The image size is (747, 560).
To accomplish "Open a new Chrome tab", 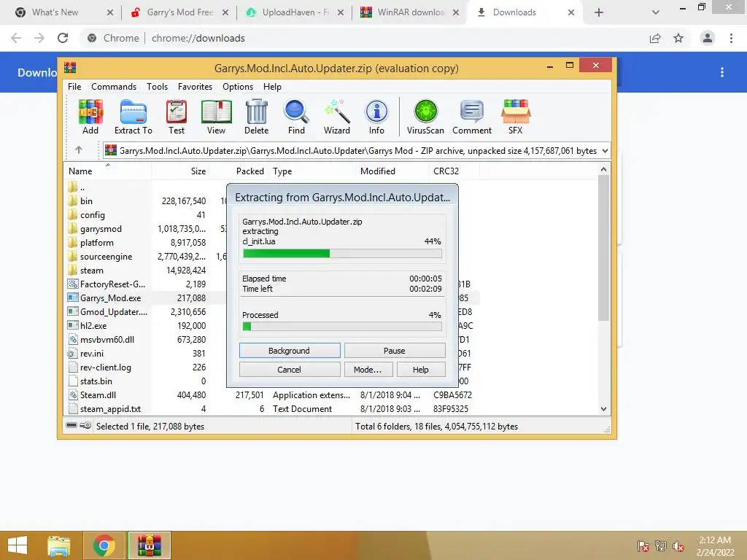I will (599, 12).
